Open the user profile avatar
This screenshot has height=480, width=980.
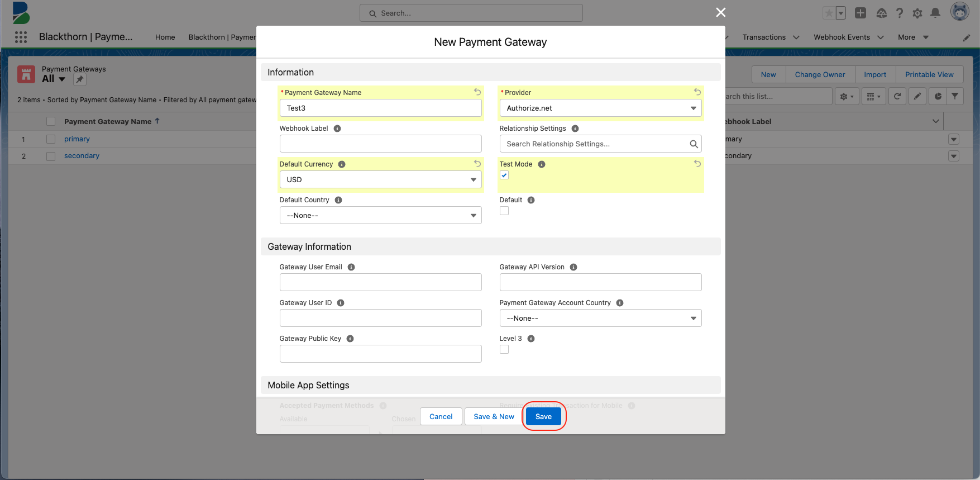click(x=959, y=12)
